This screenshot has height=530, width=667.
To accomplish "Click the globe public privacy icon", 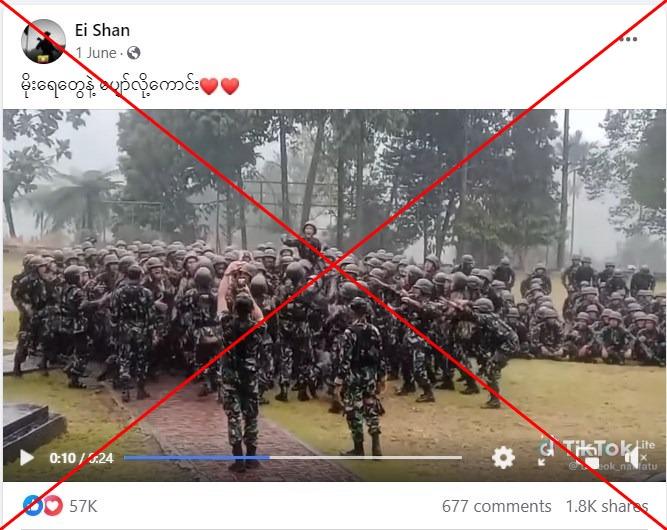I will 134,53.
